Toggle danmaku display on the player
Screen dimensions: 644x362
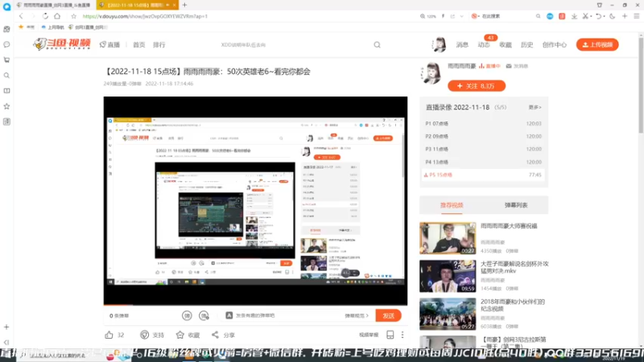(187, 315)
